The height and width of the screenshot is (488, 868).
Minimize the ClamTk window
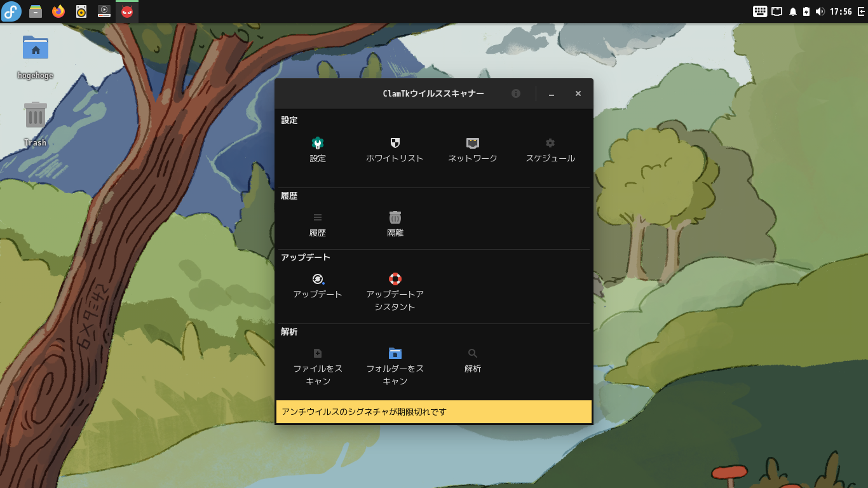[x=552, y=93]
